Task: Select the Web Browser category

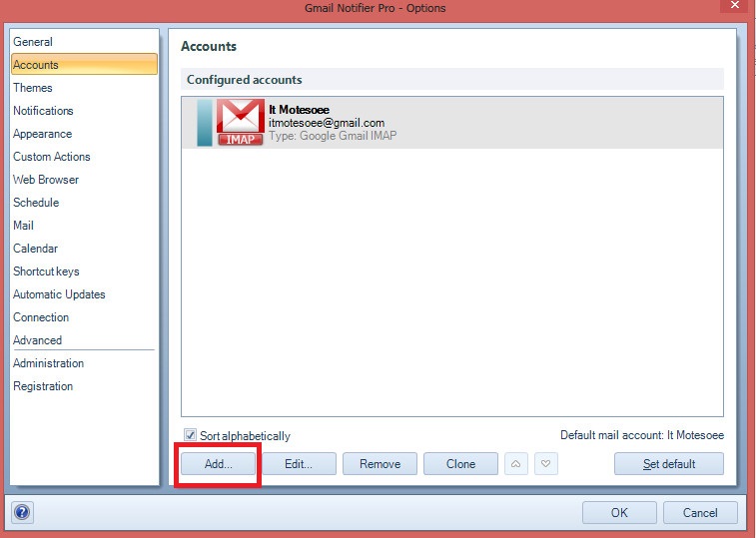Action: pos(46,180)
